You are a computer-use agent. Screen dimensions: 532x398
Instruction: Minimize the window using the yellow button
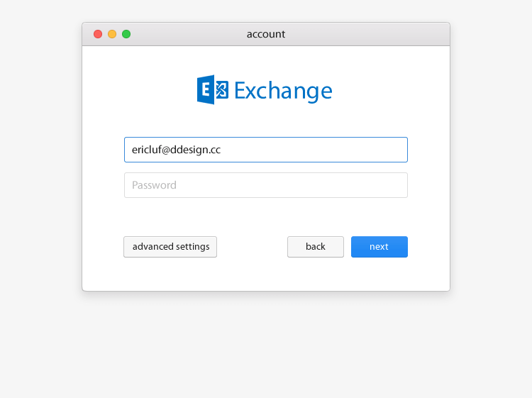[x=112, y=34]
